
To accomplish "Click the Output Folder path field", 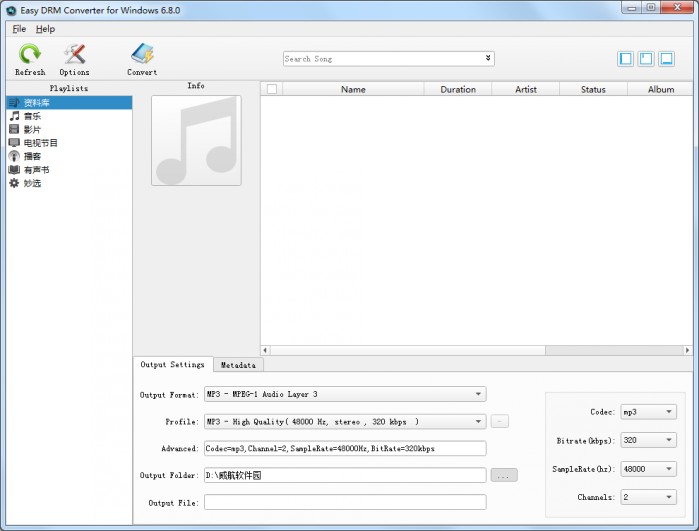I will pyautogui.click(x=345, y=475).
